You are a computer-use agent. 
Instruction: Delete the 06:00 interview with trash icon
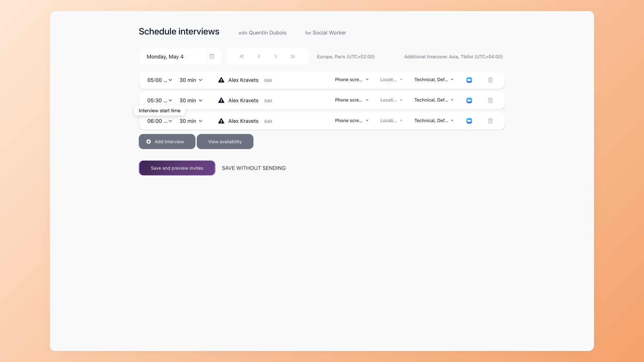[x=490, y=121]
